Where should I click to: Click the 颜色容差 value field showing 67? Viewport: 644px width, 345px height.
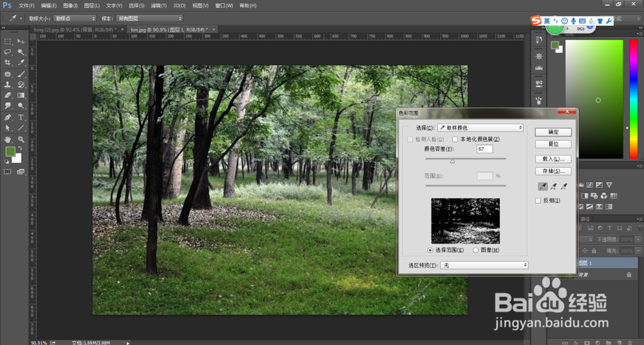pos(485,149)
